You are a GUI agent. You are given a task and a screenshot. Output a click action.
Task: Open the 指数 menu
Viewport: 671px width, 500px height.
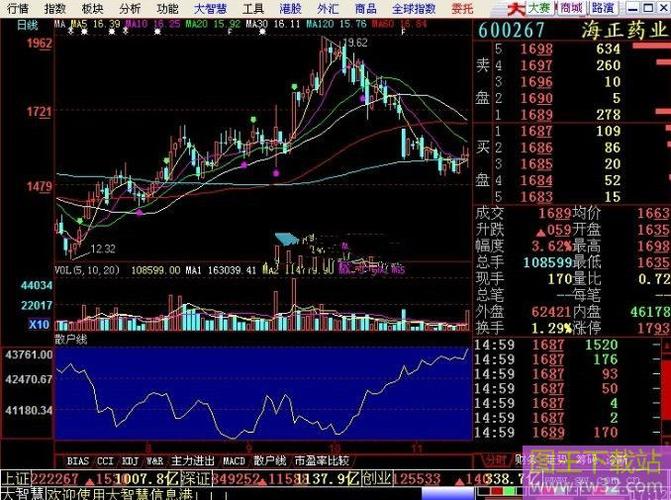55,8
